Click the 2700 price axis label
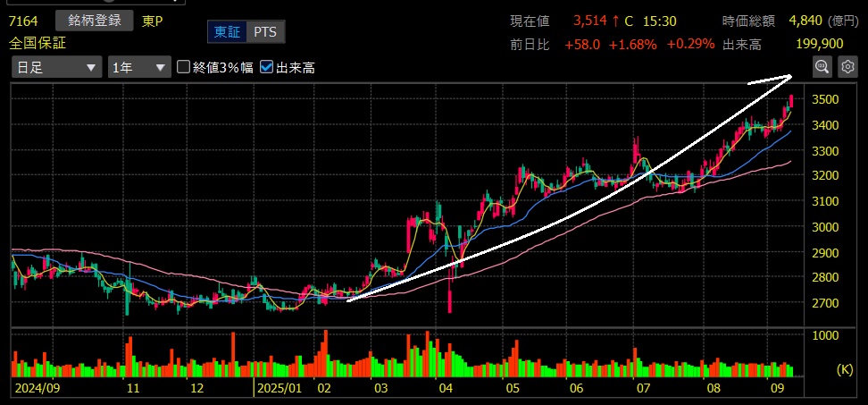 pos(826,304)
